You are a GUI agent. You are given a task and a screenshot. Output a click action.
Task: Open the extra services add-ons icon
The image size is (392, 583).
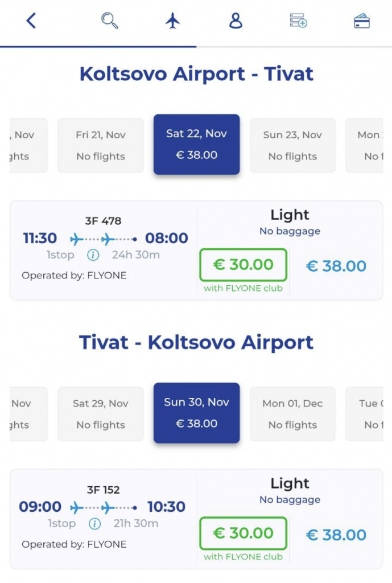pyautogui.click(x=298, y=21)
